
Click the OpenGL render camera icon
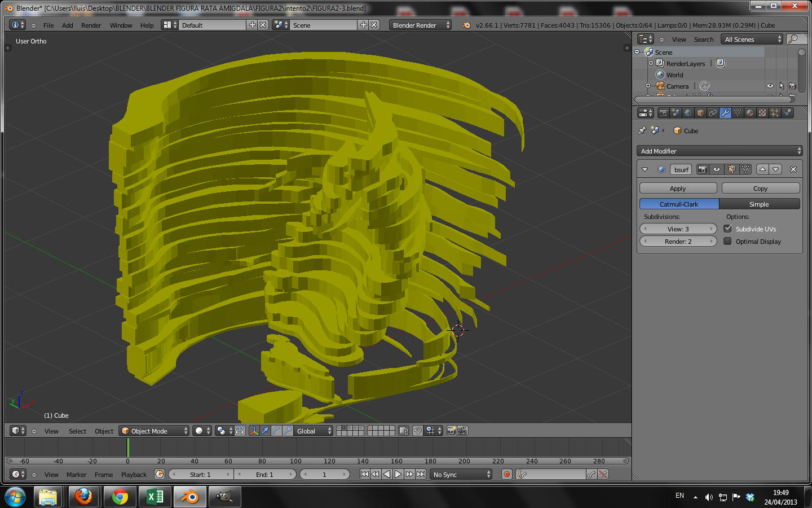tap(451, 431)
